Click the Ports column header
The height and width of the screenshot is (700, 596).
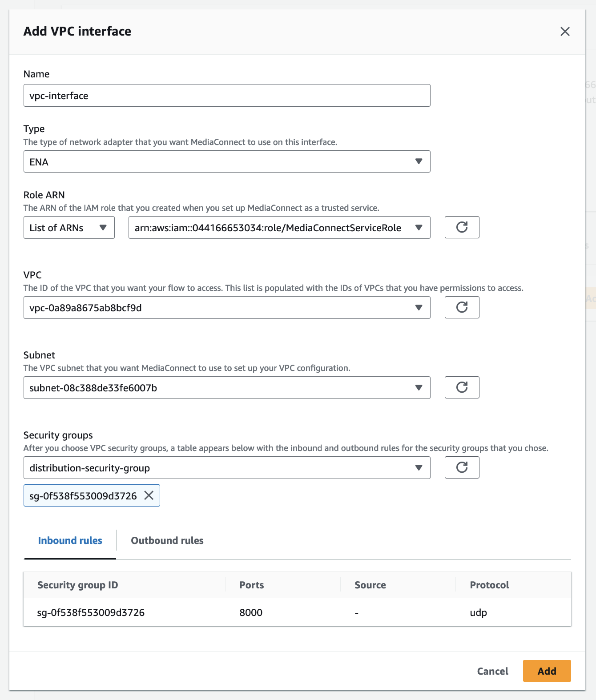[251, 585]
